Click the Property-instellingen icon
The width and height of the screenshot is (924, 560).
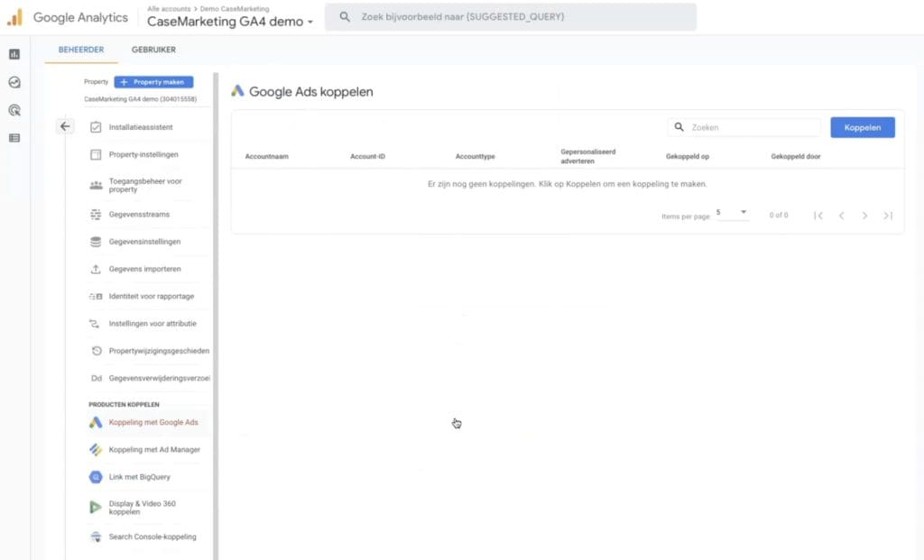tap(96, 154)
